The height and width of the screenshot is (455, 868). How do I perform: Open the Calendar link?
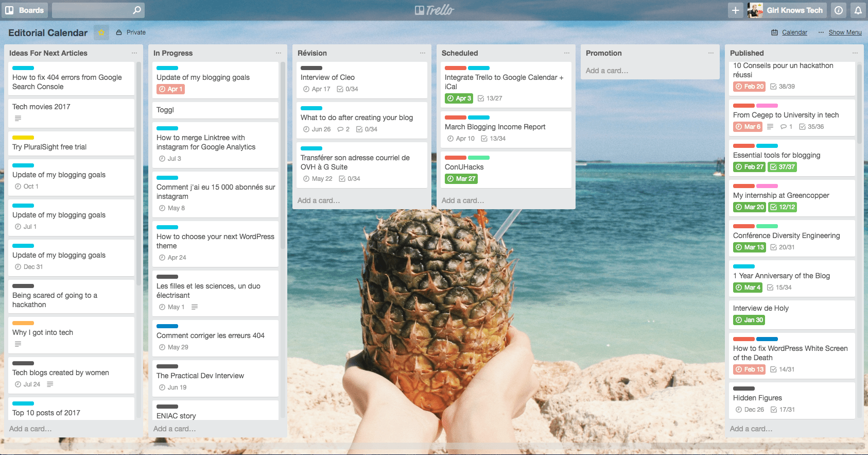[x=789, y=32]
